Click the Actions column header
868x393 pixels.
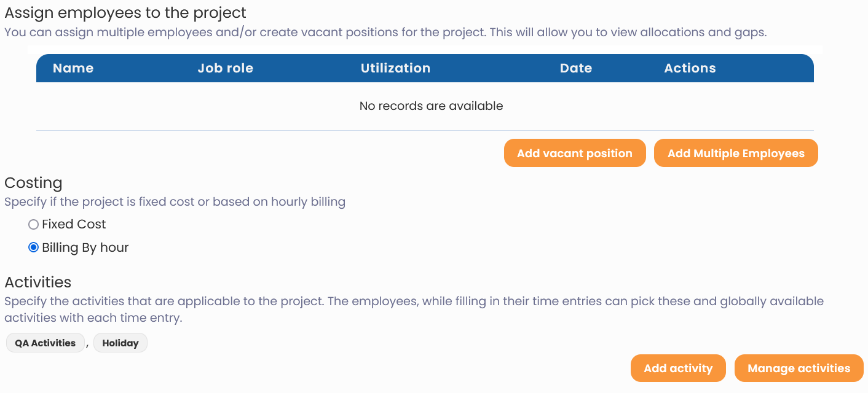(x=690, y=68)
